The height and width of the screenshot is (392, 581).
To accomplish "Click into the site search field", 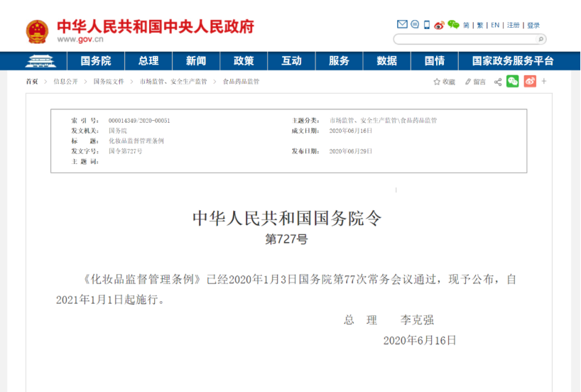I will click(x=463, y=40).
